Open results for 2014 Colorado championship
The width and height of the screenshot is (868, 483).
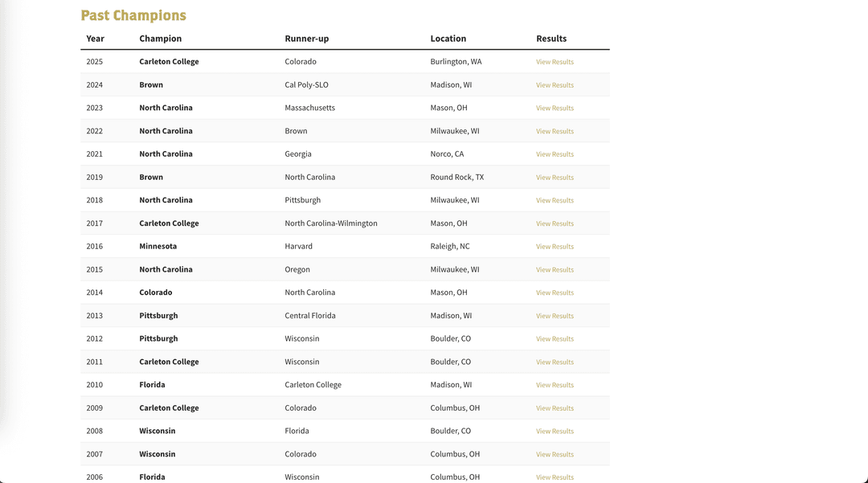555,293
